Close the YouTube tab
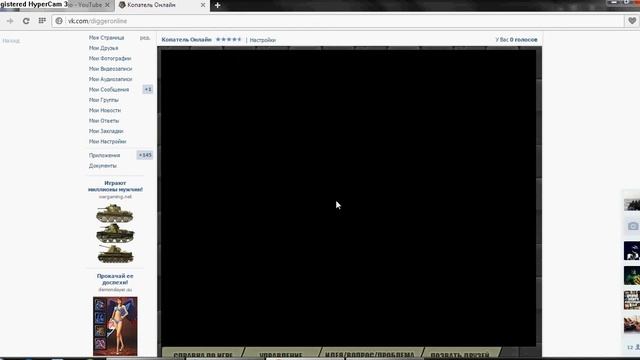Screen dimensions: 640x360 click(x=107, y=5)
